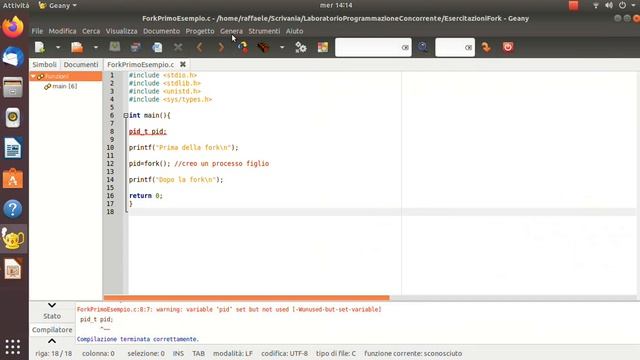Quit Geany with the red power icon
Screen dimensions: 640x360
(x=508, y=47)
